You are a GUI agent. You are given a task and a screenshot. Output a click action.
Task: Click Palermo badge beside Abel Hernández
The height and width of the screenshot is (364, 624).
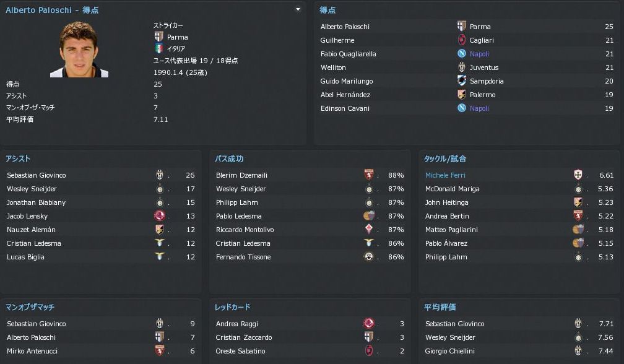tap(461, 95)
